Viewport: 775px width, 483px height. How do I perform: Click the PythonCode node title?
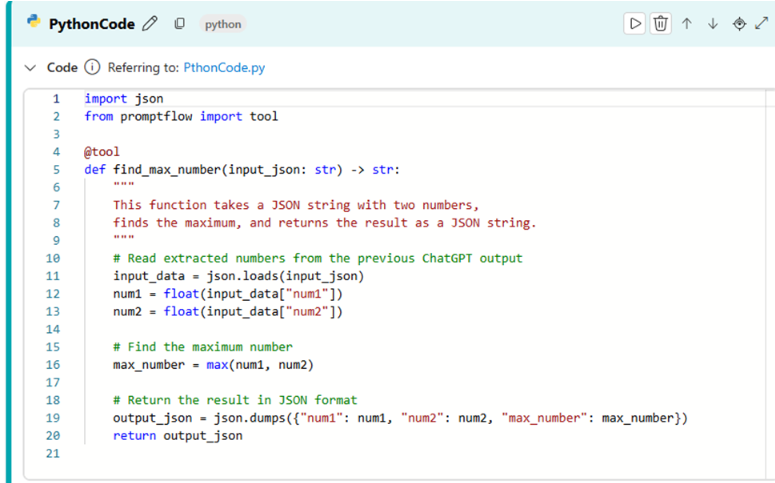(x=91, y=24)
